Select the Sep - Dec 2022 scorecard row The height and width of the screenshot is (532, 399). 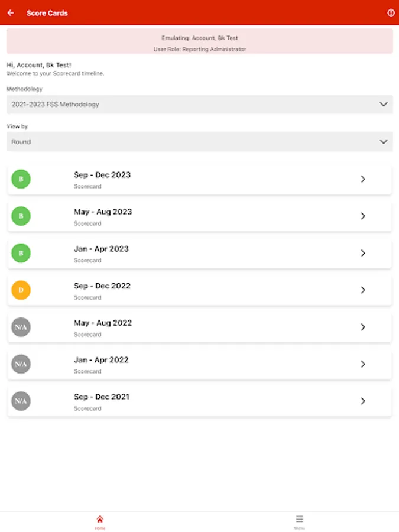tap(199, 290)
